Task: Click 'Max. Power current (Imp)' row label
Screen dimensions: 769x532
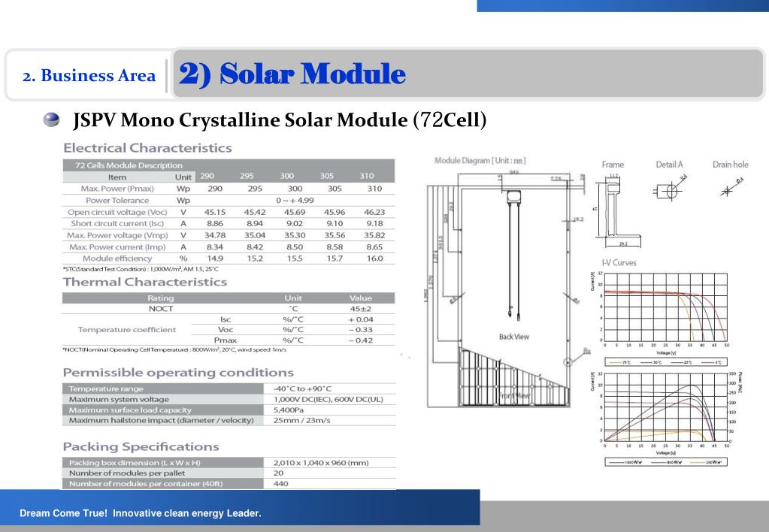Action: pyautogui.click(x=117, y=247)
